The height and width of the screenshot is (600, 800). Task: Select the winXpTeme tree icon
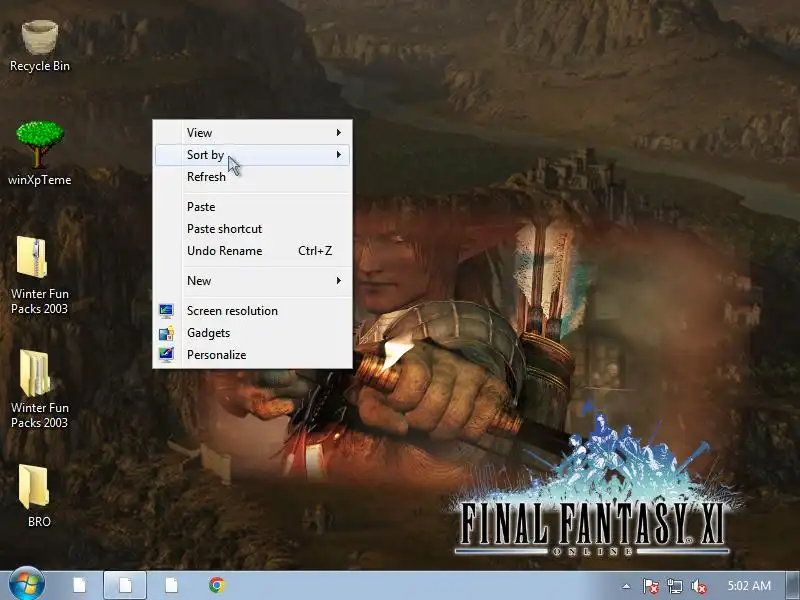[x=40, y=144]
